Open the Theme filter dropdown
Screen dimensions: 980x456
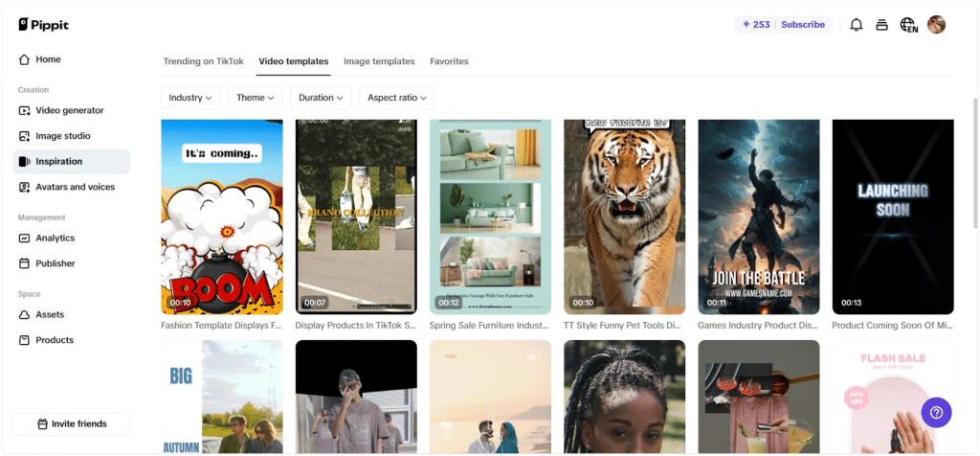pos(256,98)
